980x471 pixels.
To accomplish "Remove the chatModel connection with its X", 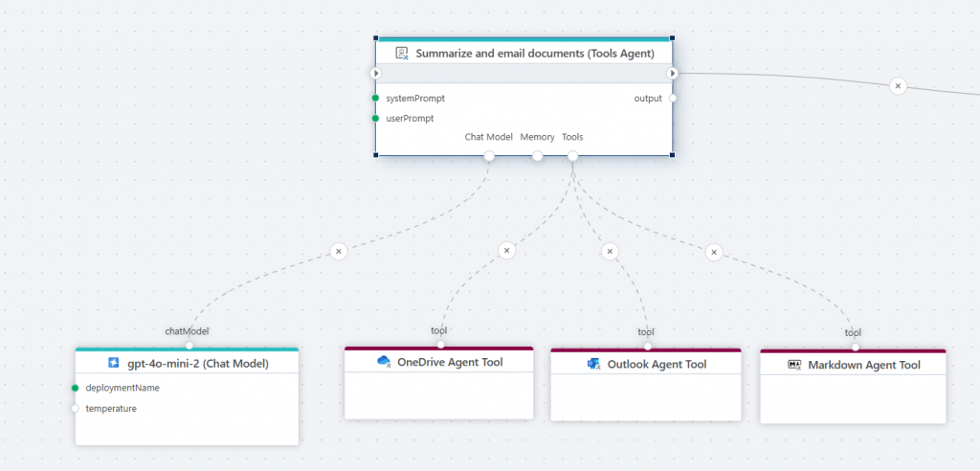I will (338, 251).
